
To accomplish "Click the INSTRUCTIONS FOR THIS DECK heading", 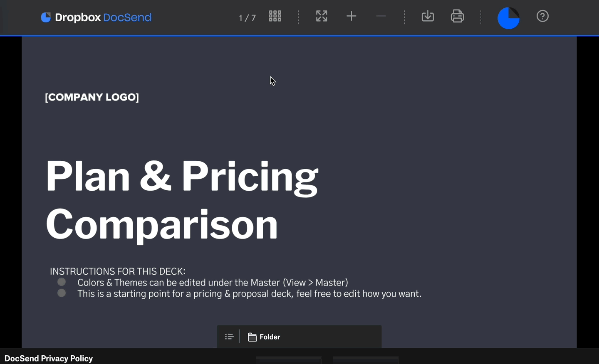I will [118, 271].
